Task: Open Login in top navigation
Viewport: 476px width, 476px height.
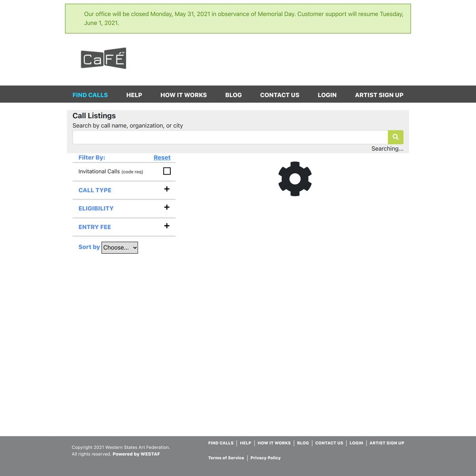Action: (x=327, y=95)
